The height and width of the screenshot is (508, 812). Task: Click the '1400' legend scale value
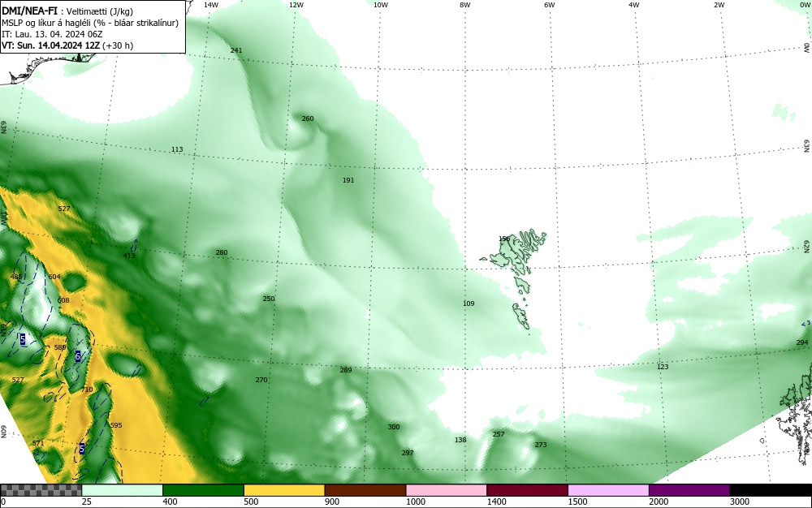(x=497, y=502)
